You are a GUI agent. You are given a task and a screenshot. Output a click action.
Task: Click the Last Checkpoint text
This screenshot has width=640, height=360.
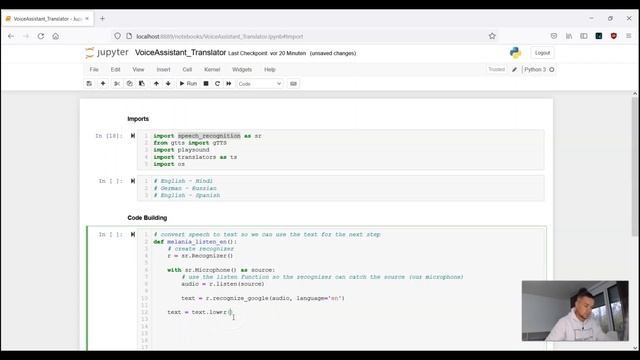(267, 53)
